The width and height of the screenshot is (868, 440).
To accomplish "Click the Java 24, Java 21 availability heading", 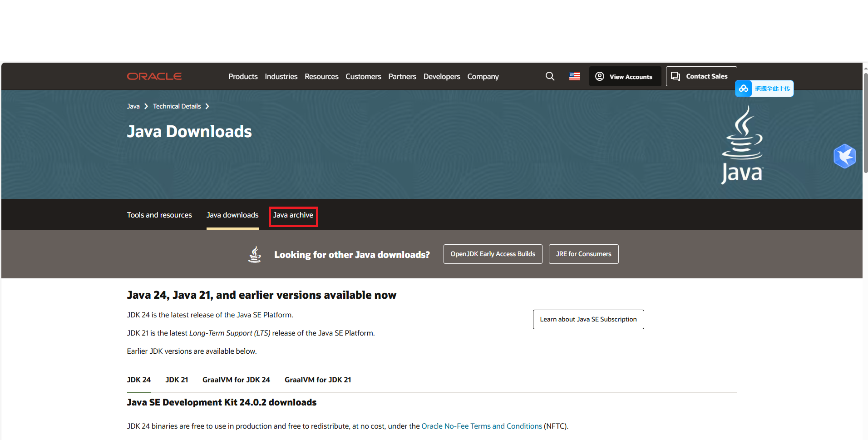I will click(261, 295).
